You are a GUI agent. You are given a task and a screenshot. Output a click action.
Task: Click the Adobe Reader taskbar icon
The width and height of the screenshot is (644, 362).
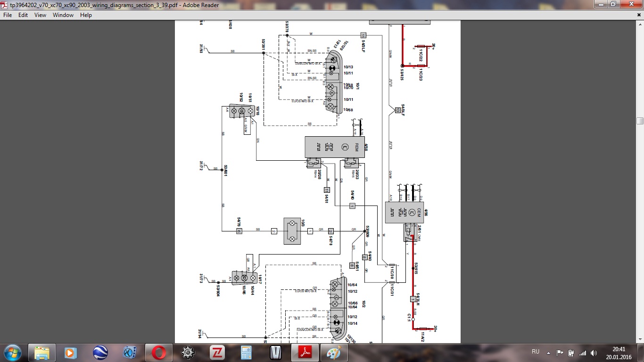pos(305,353)
